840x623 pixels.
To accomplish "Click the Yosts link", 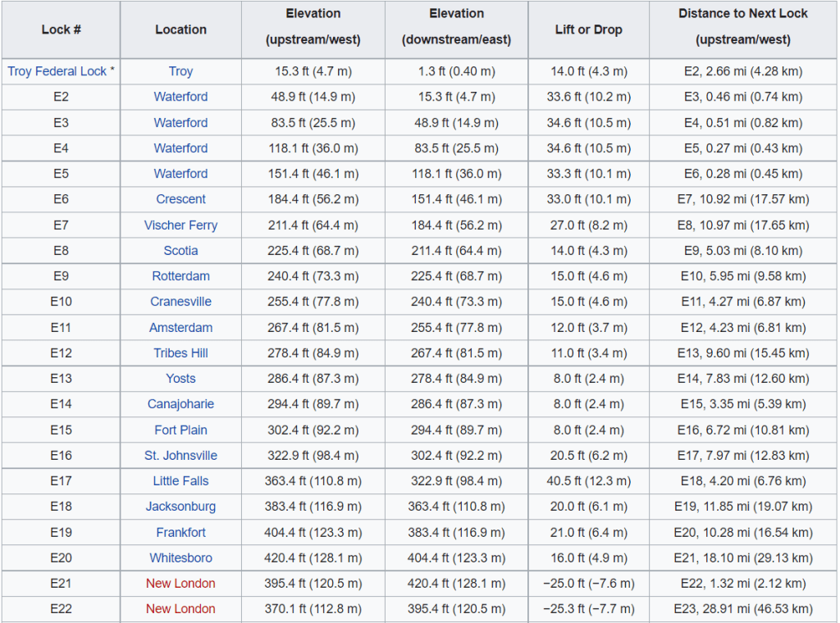I will (x=180, y=379).
